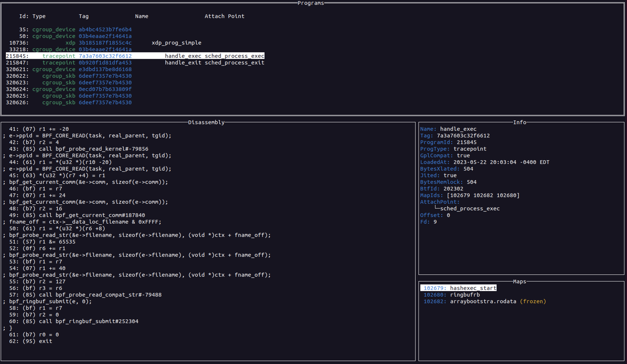This screenshot has height=364, width=627.
Task: Click the GplCompat: true info line
Action: point(445,155)
